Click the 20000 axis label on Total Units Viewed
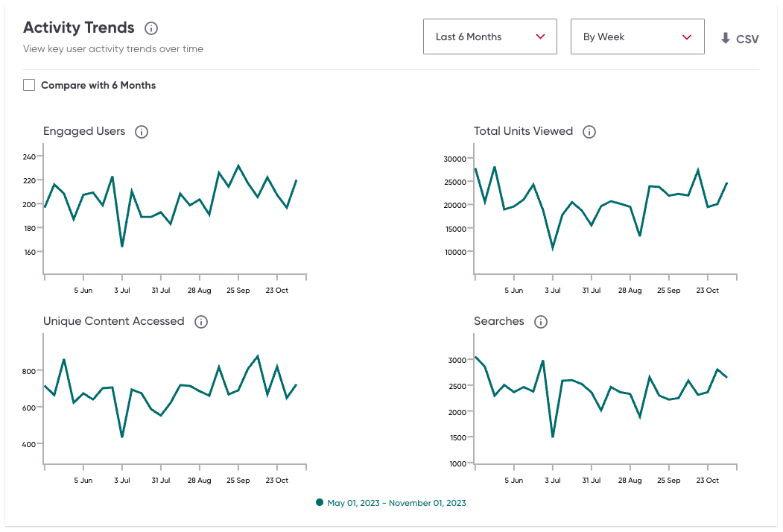The image size is (783, 532). tap(454, 206)
